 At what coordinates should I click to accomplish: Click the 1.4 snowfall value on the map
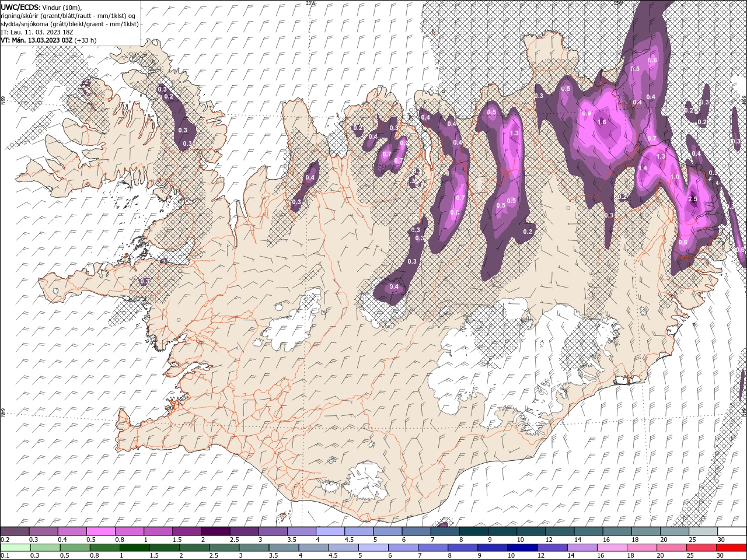coord(643,168)
